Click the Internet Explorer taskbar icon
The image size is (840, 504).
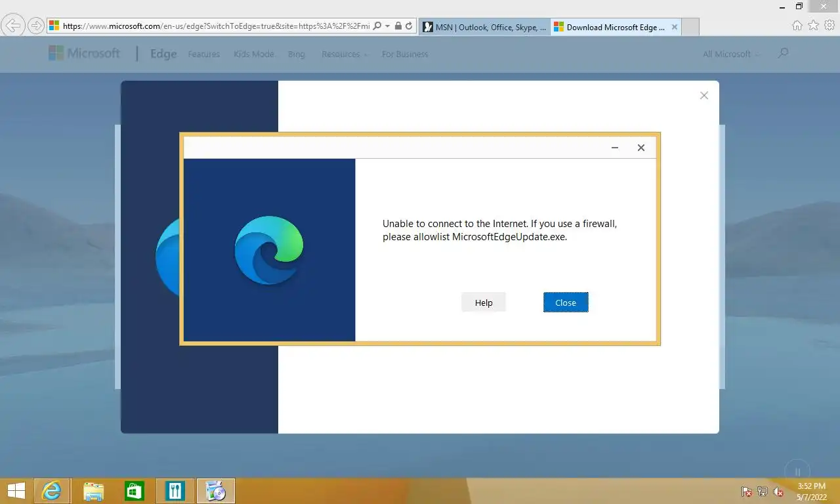51,490
